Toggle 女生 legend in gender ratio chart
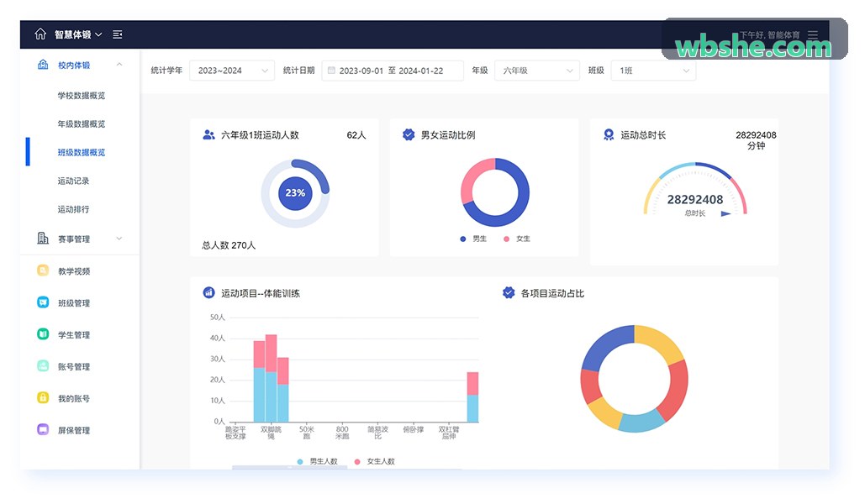 pos(517,239)
